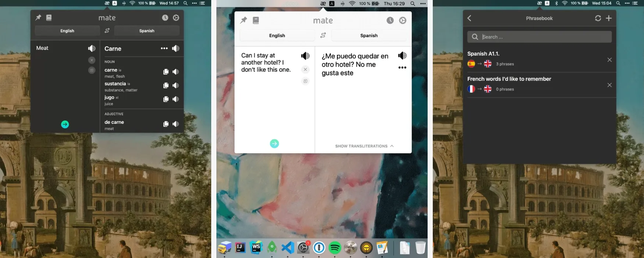This screenshot has height=258, width=644.
Task: Select English source language in light window
Action: pos(277,35)
